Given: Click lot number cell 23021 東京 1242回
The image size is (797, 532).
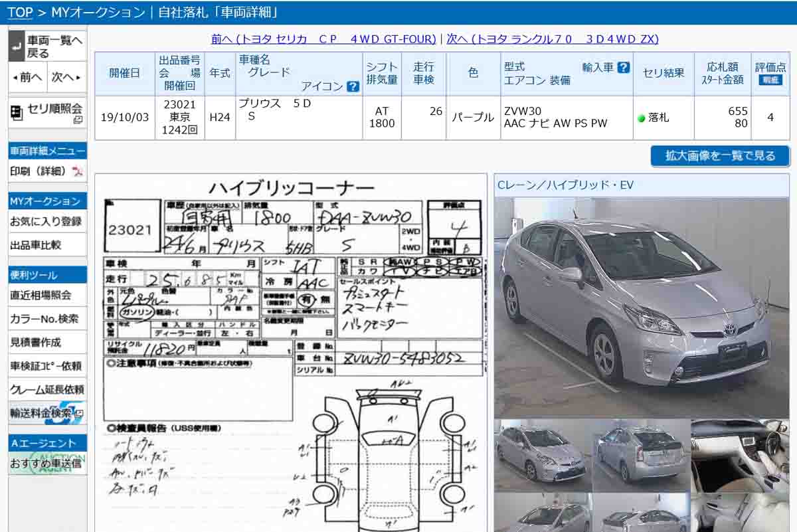Looking at the screenshot, I should 180,118.
